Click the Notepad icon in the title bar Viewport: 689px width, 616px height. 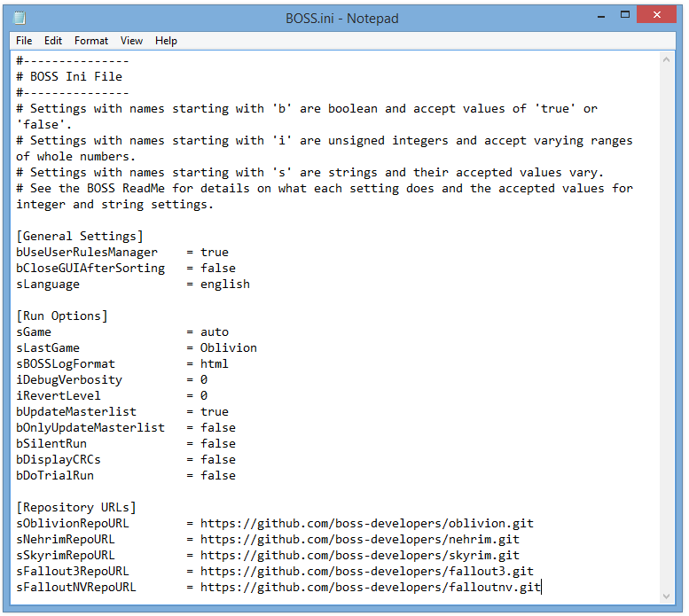click(20, 18)
